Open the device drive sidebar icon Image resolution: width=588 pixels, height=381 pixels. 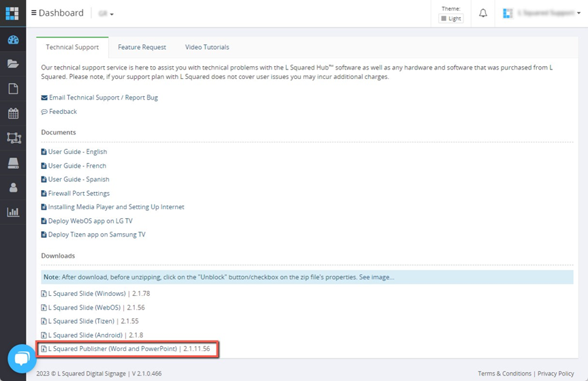(13, 163)
